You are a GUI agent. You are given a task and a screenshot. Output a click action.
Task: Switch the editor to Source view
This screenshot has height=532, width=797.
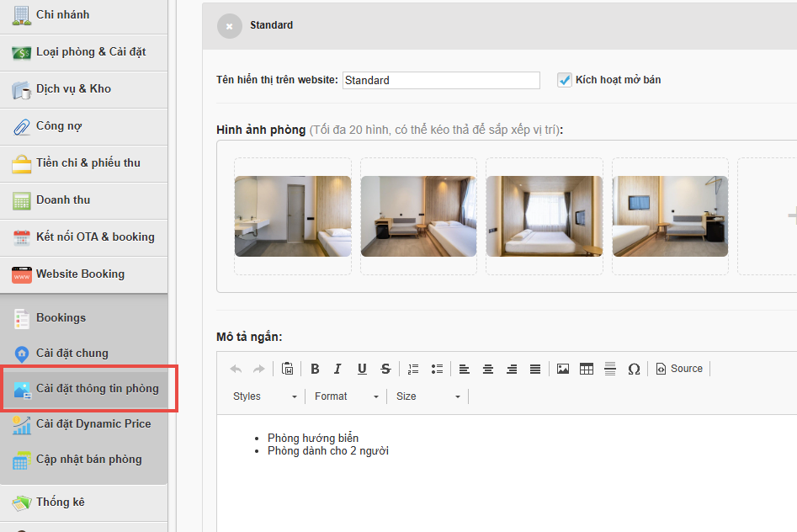679,369
